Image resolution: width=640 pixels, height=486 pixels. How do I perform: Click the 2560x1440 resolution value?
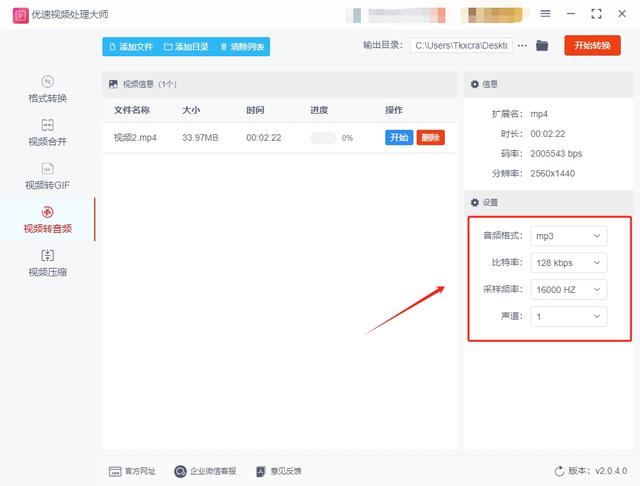click(552, 173)
